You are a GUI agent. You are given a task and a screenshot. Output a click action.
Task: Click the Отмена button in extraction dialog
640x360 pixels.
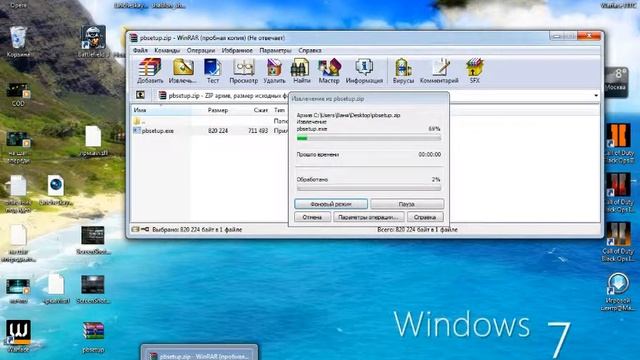coord(312,217)
